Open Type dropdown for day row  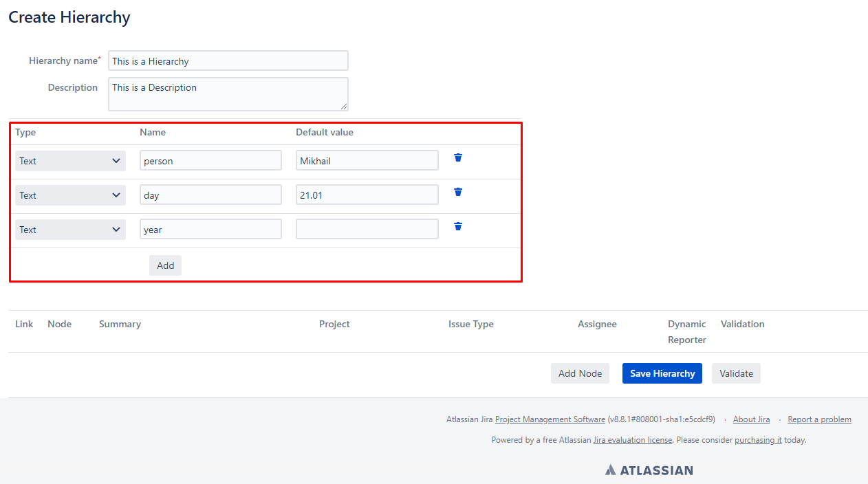click(70, 195)
